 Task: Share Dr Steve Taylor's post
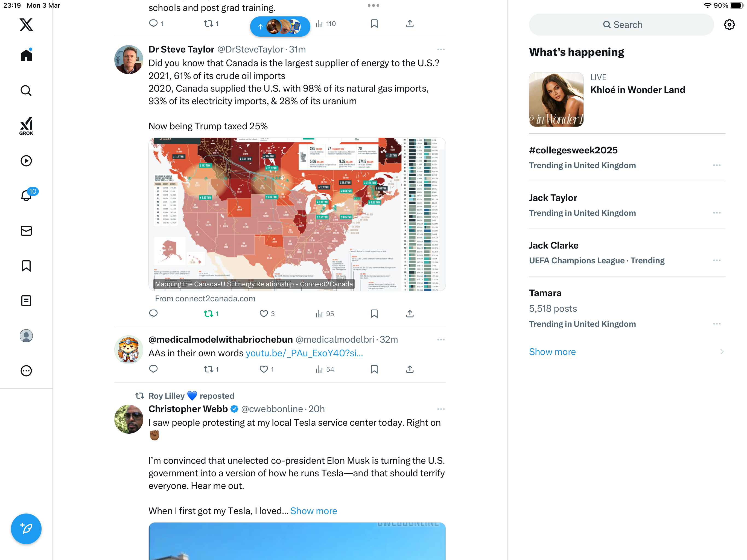click(410, 314)
